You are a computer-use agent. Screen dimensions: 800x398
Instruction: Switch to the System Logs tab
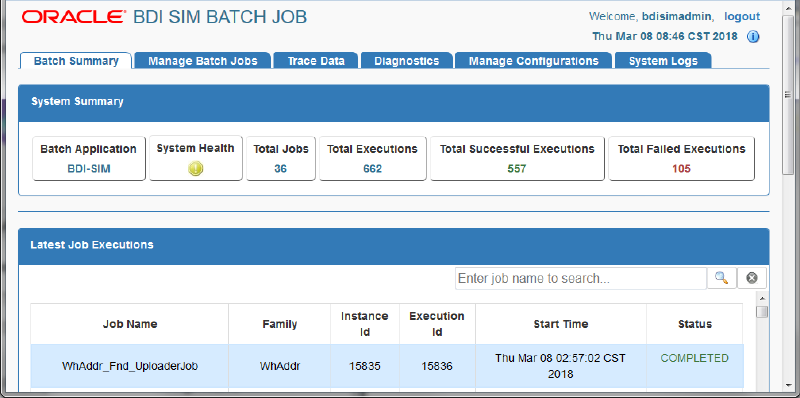pos(663,61)
